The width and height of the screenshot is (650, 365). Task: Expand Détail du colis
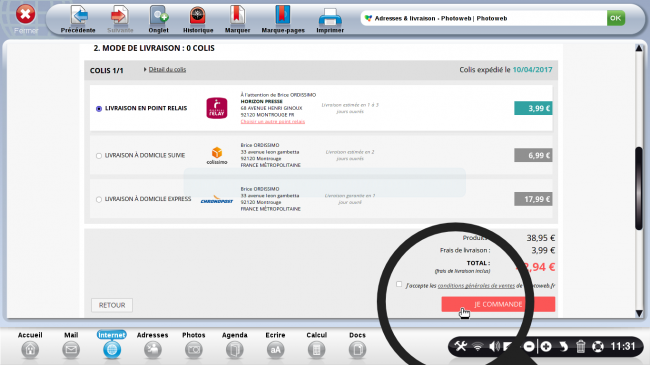pos(167,70)
